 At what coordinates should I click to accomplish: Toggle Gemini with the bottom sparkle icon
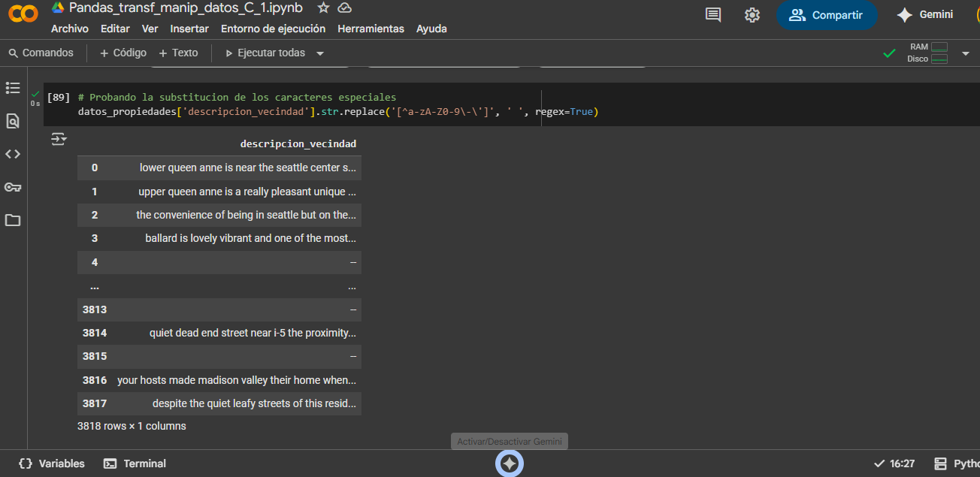coord(510,463)
